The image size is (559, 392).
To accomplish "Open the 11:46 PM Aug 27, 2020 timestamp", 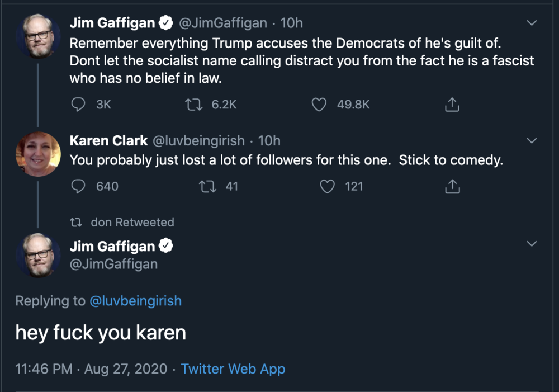I will pos(91,369).
